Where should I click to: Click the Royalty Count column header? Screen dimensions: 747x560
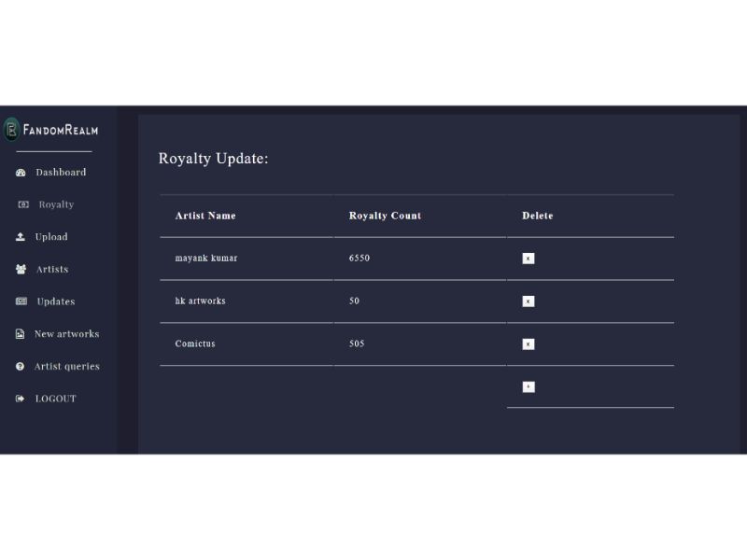click(x=385, y=216)
